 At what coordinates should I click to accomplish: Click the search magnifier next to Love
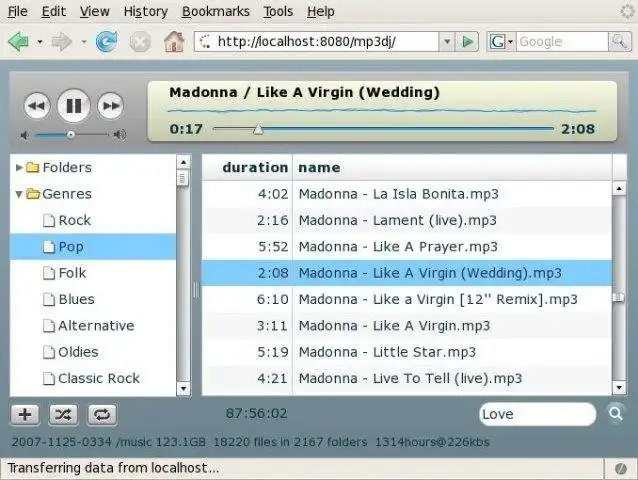(616, 414)
